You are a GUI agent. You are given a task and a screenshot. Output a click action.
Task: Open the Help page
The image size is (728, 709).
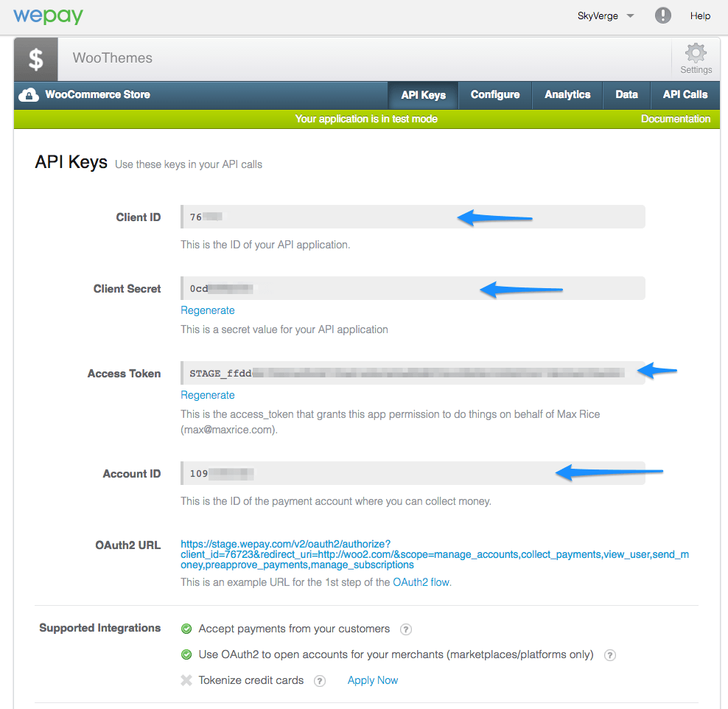700,15
